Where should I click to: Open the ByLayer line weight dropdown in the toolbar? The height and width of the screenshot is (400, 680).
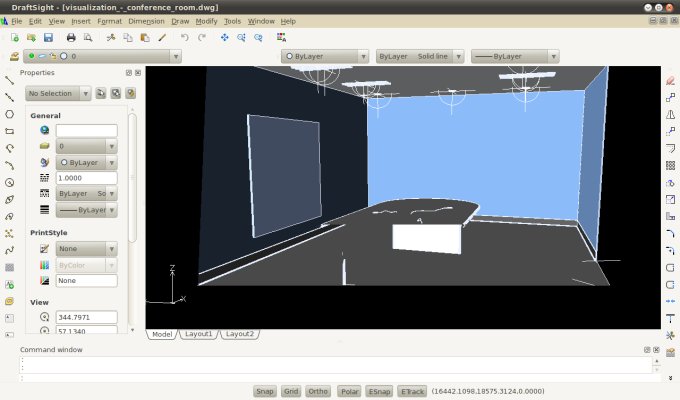tap(515, 56)
